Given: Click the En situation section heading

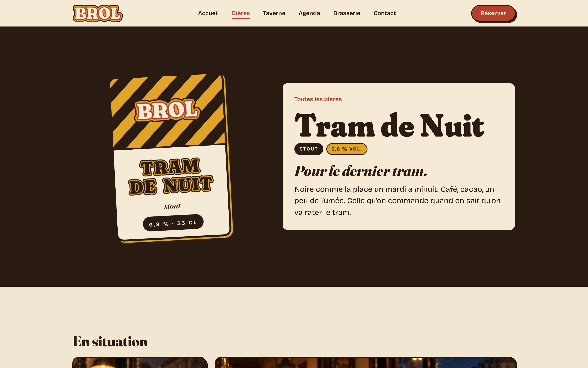Looking at the screenshot, I should (110, 341).
